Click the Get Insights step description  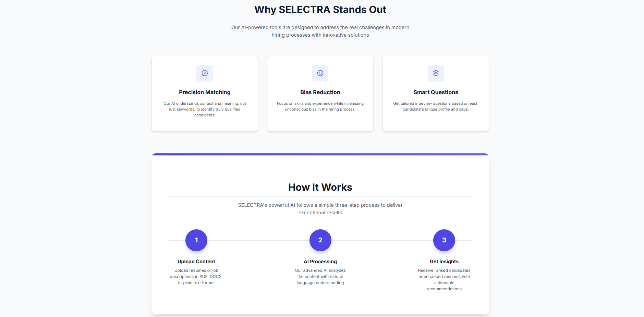click(444, 280)
